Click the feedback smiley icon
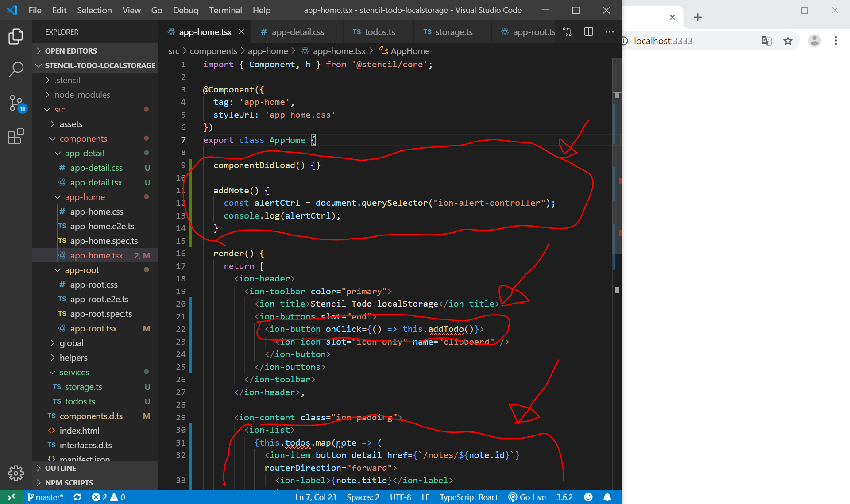 pyautogui.click(x=588, y=497)
